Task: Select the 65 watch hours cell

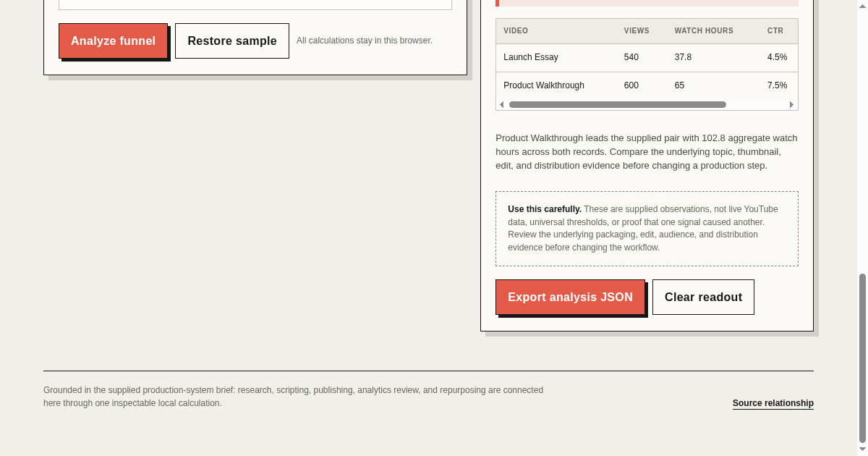Action: pyautogui.click(x=714, y=85)
